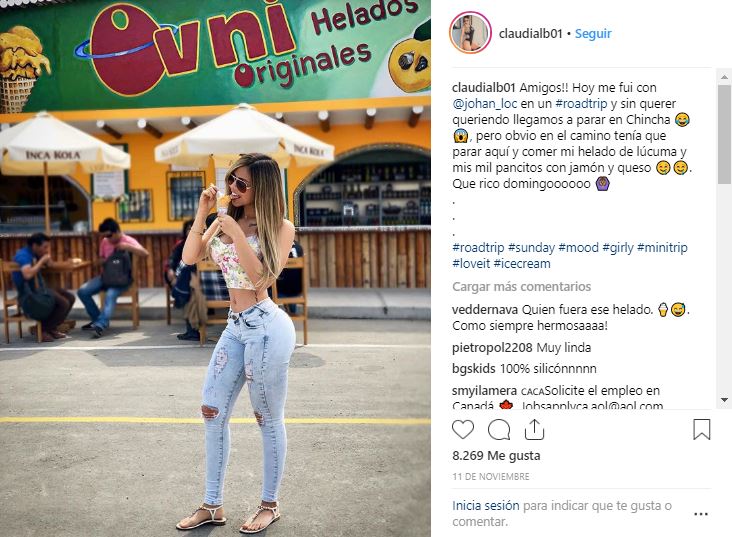Click the Seguir follow button
The height and width of the screenshot is (537, 732).
[593, 34]
